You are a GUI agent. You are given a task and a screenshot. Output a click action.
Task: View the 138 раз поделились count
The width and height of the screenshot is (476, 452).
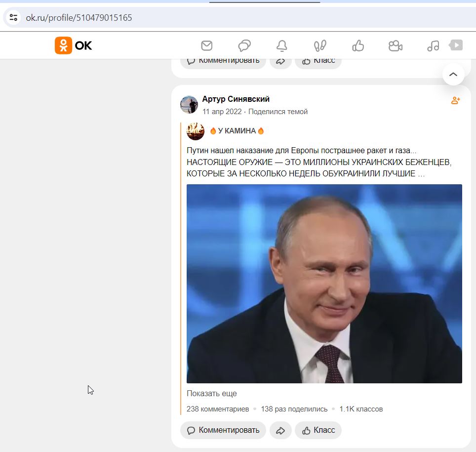click(294, 409)
